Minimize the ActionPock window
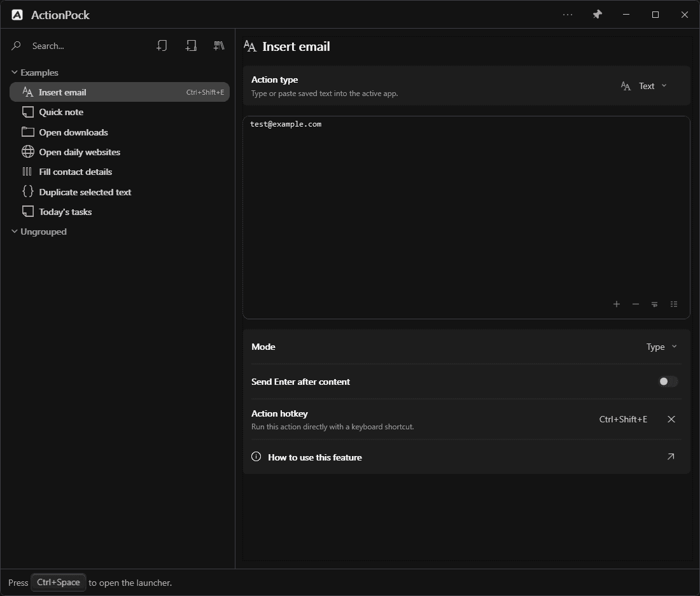Image resolution: width=700 pixels, height=596 pixels. [626, 15]
